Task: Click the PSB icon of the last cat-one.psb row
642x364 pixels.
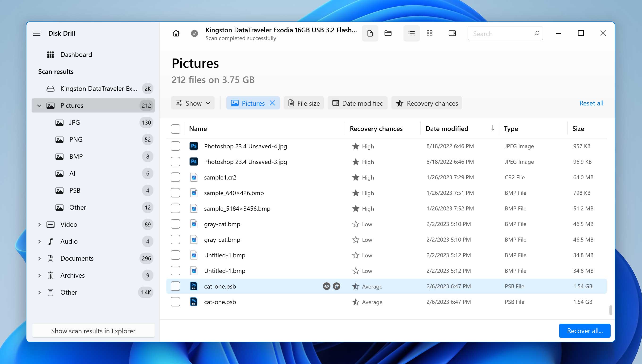Action: [x=194, y=302]
